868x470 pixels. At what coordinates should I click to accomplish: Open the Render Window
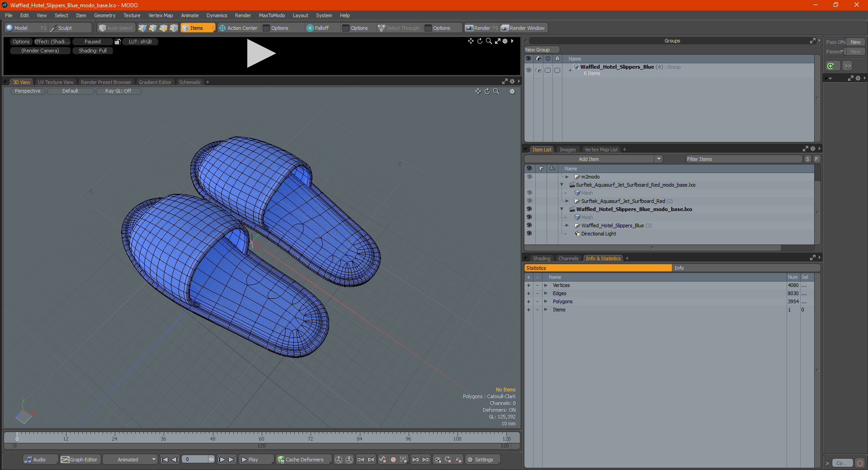pos(523,28)
